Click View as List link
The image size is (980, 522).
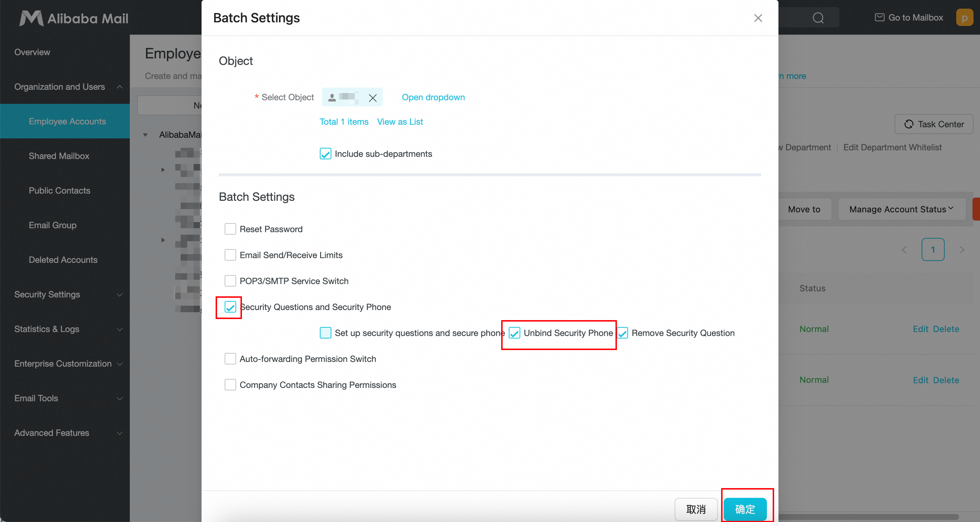400,122
